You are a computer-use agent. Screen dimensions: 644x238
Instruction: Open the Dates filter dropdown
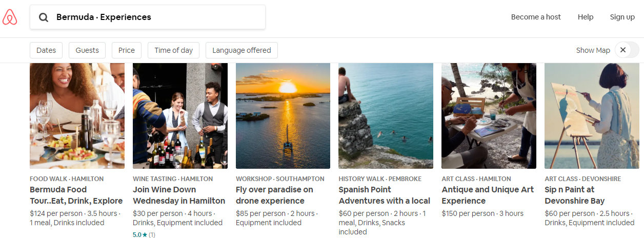(x=46, y=50)
